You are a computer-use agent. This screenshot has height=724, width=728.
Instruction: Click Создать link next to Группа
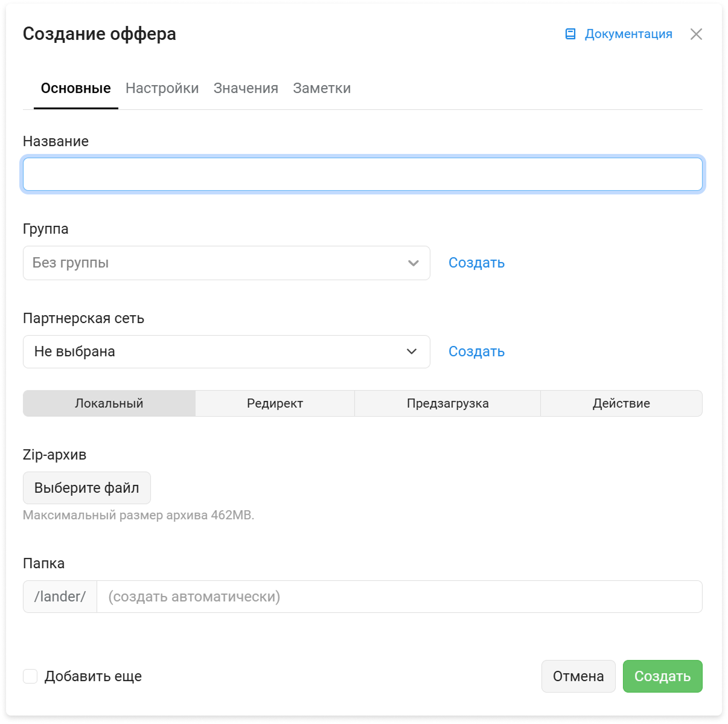tap(476, 263)
